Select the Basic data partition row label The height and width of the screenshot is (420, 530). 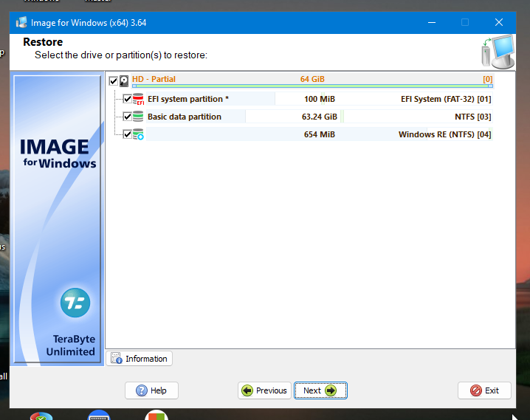185,117
